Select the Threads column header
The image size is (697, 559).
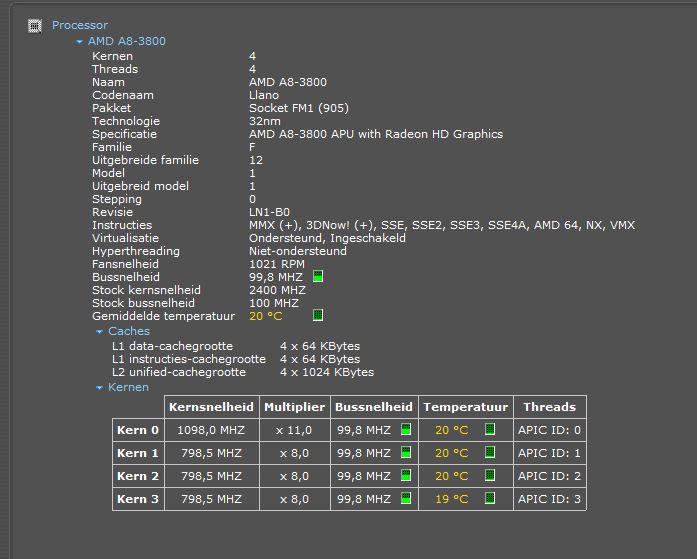(550, 407)
